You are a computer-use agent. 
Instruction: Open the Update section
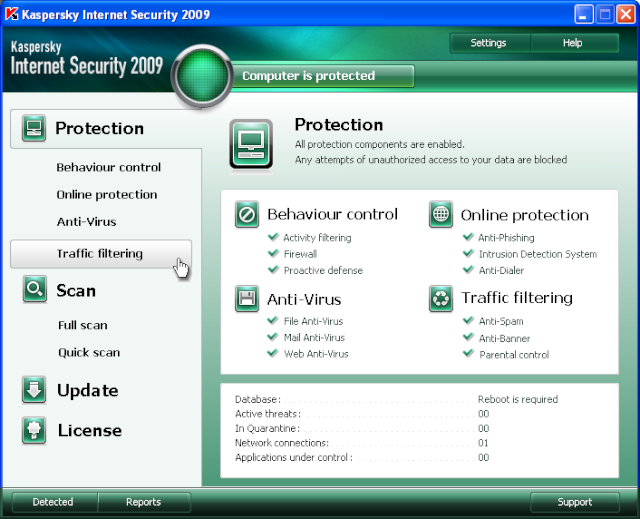(88, 390)
